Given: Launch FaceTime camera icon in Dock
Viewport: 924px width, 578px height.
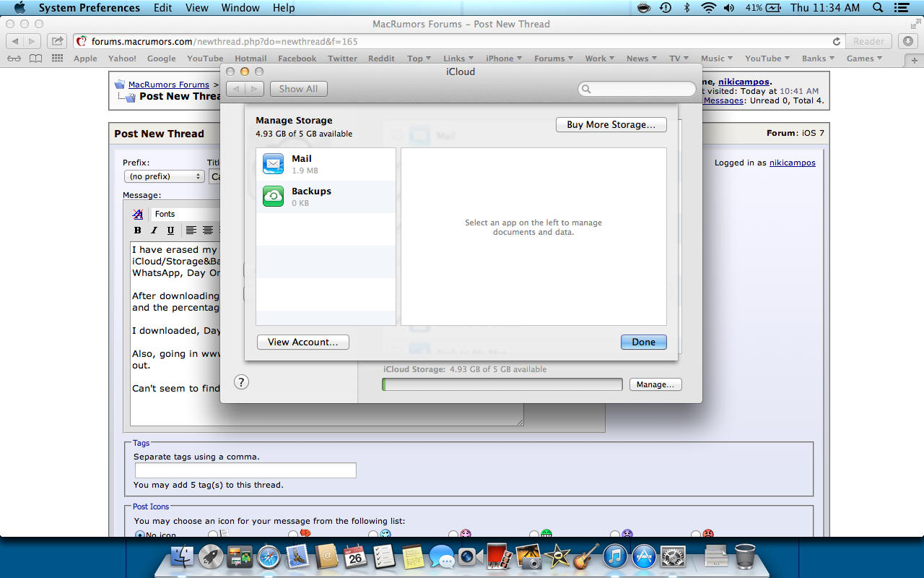Looking at the screenshot, I should [470, 557].
